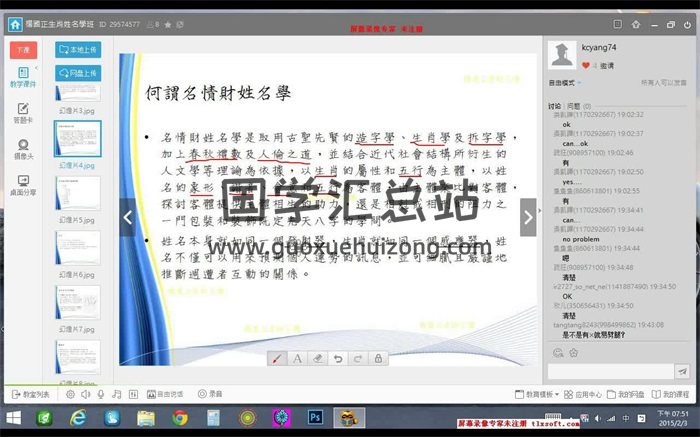This screenshot has width=700, height=437.
Task: Click the 本地上传 local upload button
Action: (x=78, y=50)
